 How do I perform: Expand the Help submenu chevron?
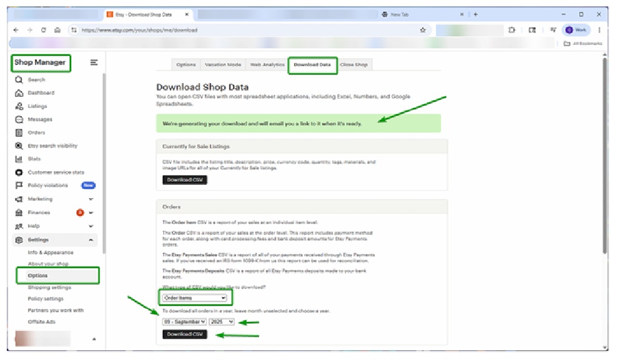(x=91, y=226)
